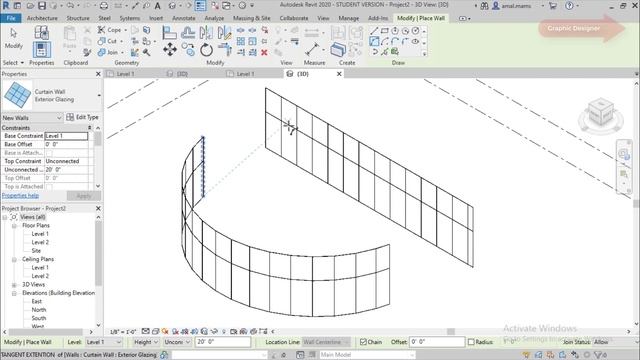The height and width of the screenshot is (360, 640).
Task: Open the Structure ribbon tab
Action: [78, 18]
